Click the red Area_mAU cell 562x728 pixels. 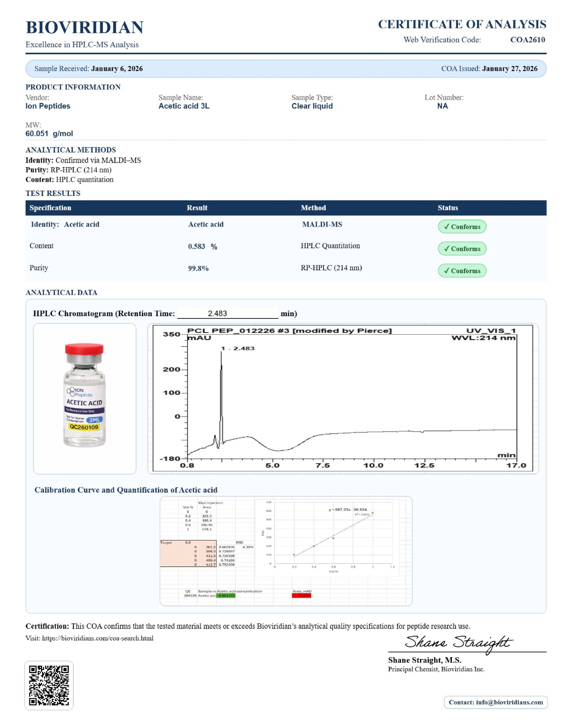(301, 596)
